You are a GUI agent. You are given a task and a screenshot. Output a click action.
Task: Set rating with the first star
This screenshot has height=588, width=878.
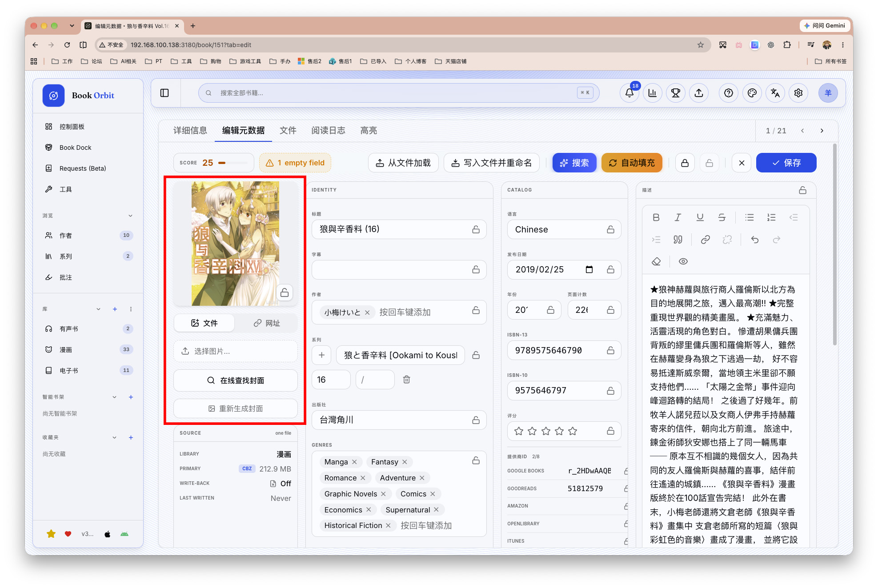518,431
